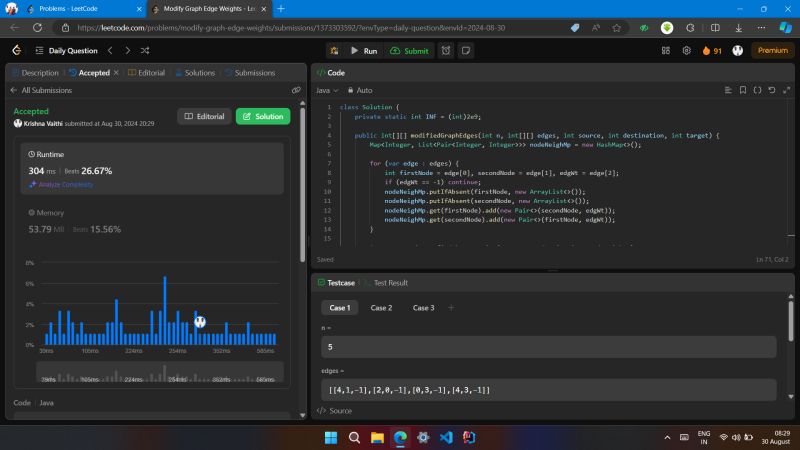Image resolution: width=800 pixels, height=450 pixels.
Task: Bookmark the code with bookmark icon
Action: coord(742,90)
